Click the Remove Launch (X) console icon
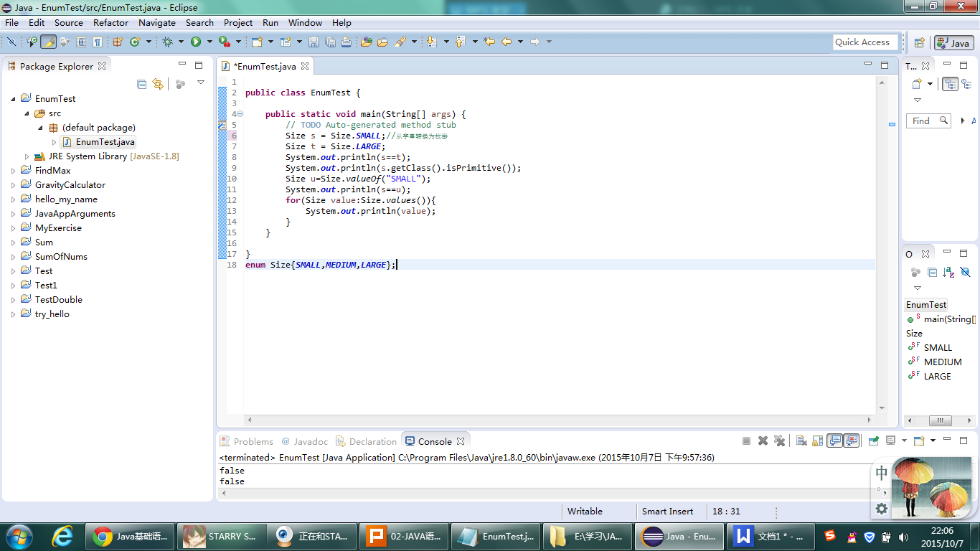 point(763,441)
